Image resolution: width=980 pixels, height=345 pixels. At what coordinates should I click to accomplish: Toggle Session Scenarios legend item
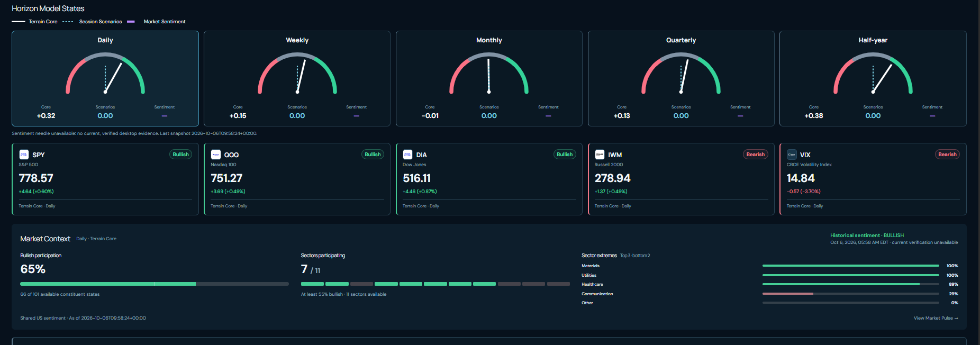92,22
